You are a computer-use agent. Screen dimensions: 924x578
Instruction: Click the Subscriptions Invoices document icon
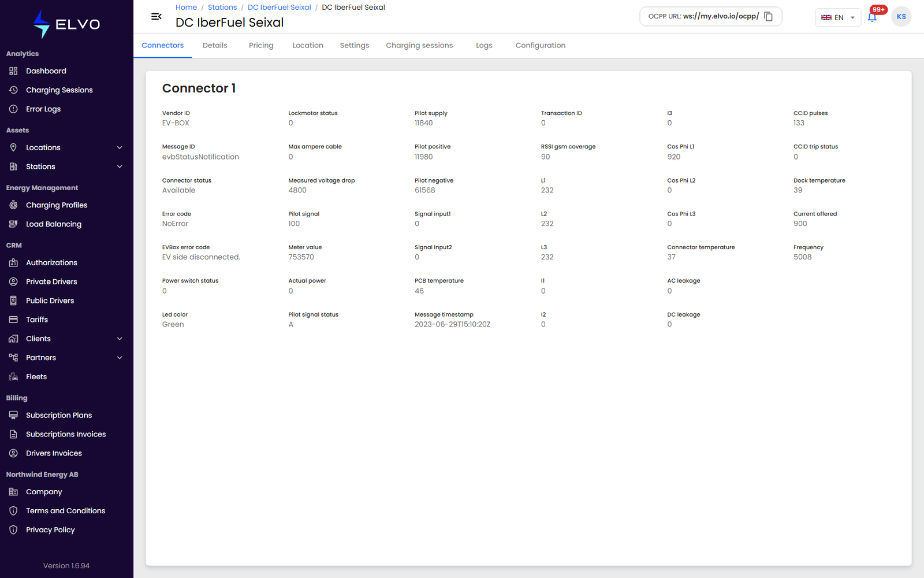[13, 434]
